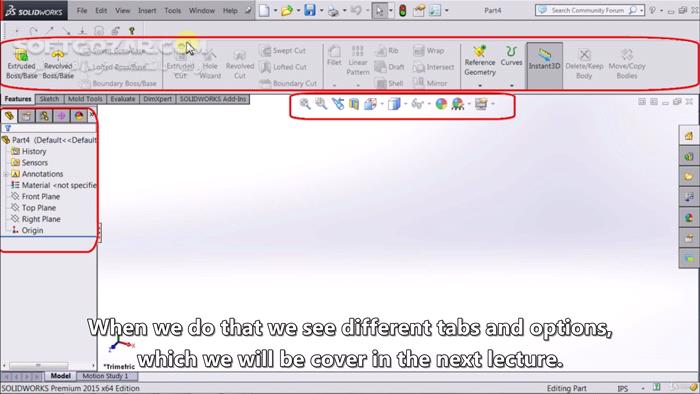Select the Revolved Boss/Base tool
The image size is (700, 394).
[x=58, y=64]
